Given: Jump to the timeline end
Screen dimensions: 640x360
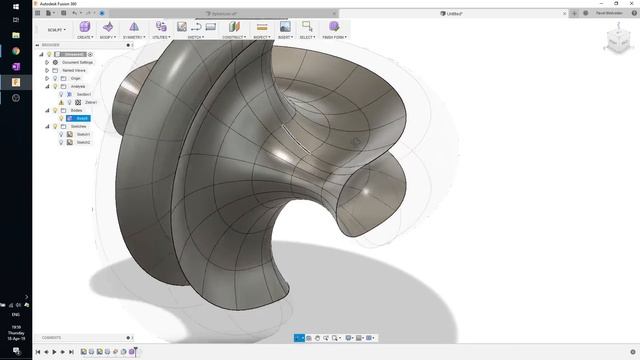Looking at the screenshot, I should [71, 352].
